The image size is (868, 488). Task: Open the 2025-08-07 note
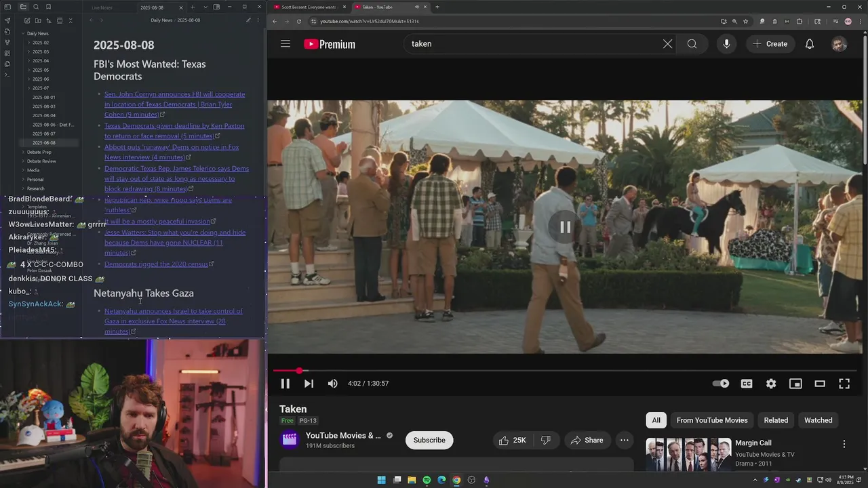tap(44, 134)
